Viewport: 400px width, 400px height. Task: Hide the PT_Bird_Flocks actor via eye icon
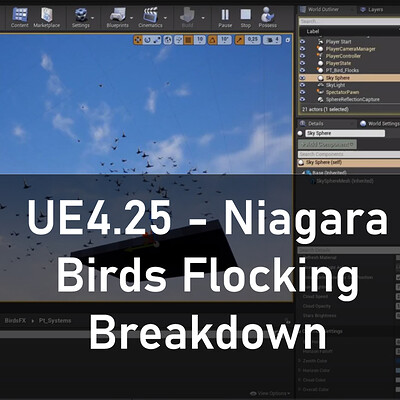click(303, 70)
